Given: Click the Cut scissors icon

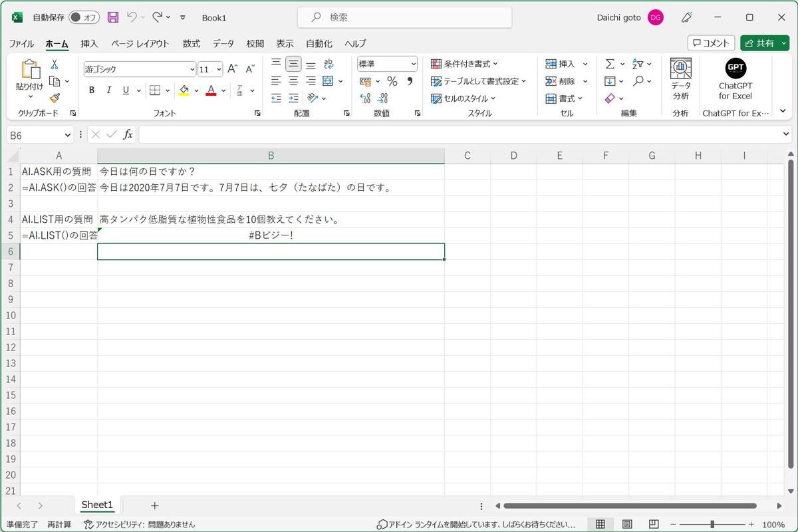Looking at the screenshot, I should point(55,65).
